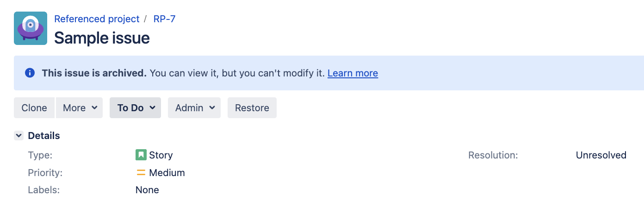Screen dimensions: 644x215
Task: Open the More dropdown menu
Action: pyautogui.click(x=80, y=108)
